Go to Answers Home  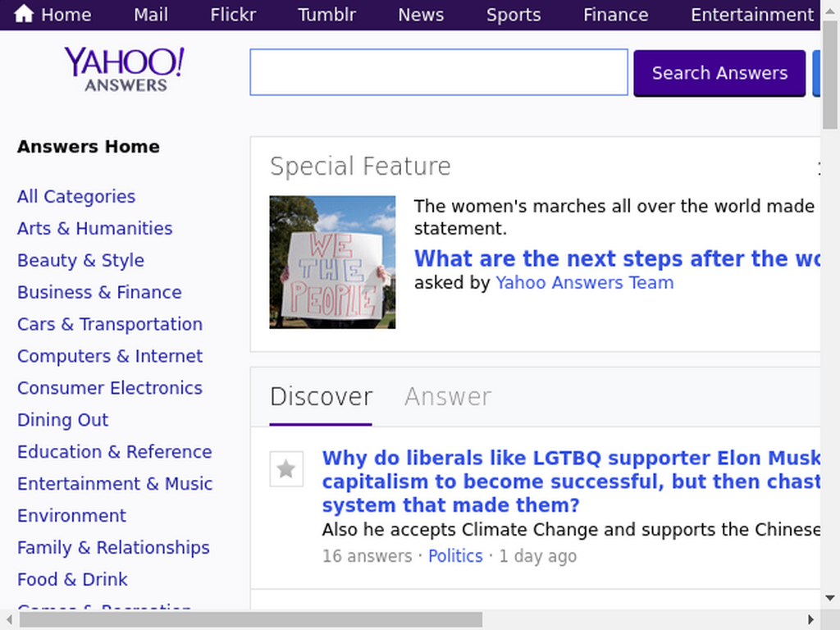click(x=89, y=146)
